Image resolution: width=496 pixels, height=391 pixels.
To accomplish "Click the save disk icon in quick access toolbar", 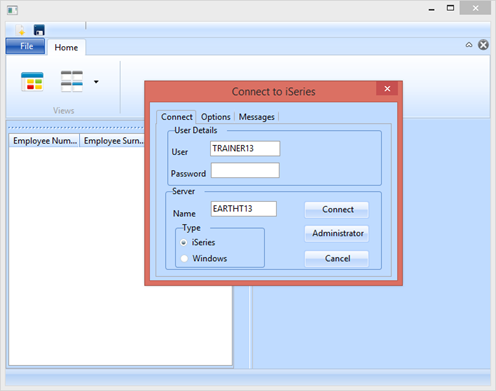I will pyautogui.click(x=39, y=30).
